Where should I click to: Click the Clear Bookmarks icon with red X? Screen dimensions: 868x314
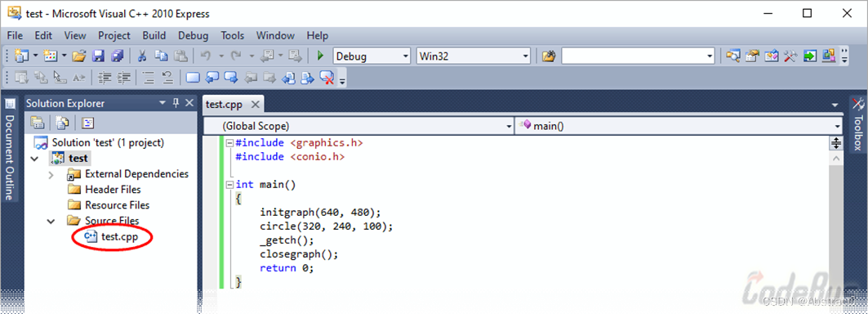(327, 78)
